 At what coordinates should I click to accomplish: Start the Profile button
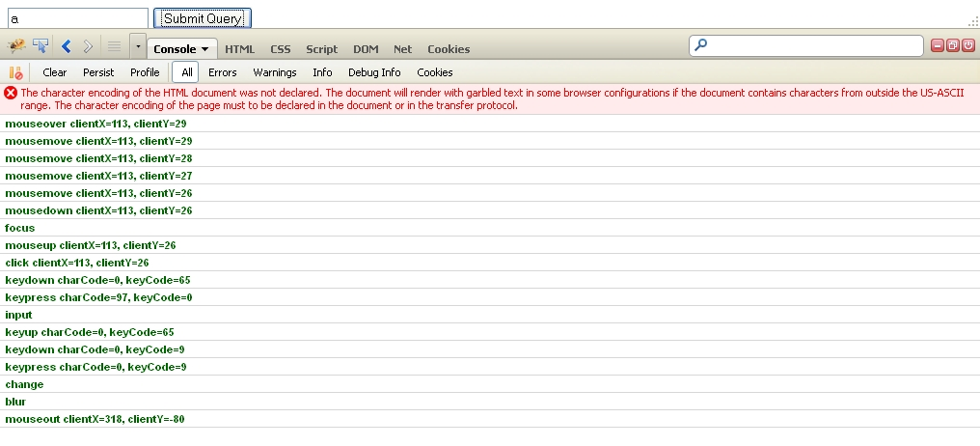pos(145,72)
